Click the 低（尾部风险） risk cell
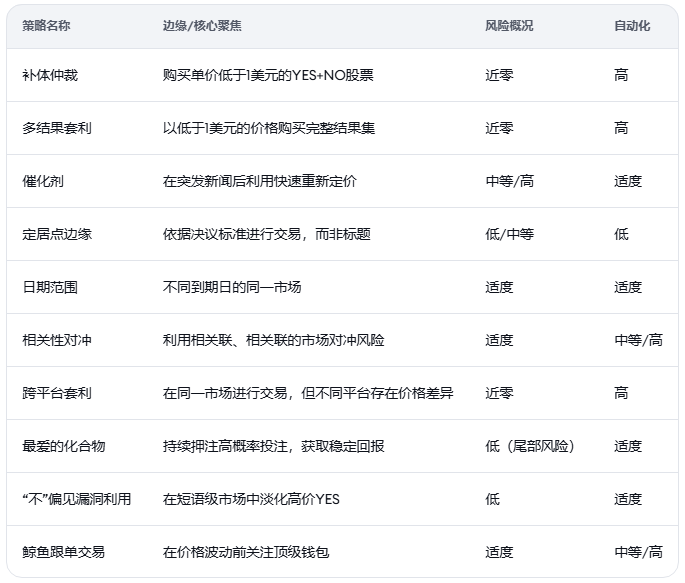This screenshot has width=685, height=583. pyautogui.click(x=530, y=446)
